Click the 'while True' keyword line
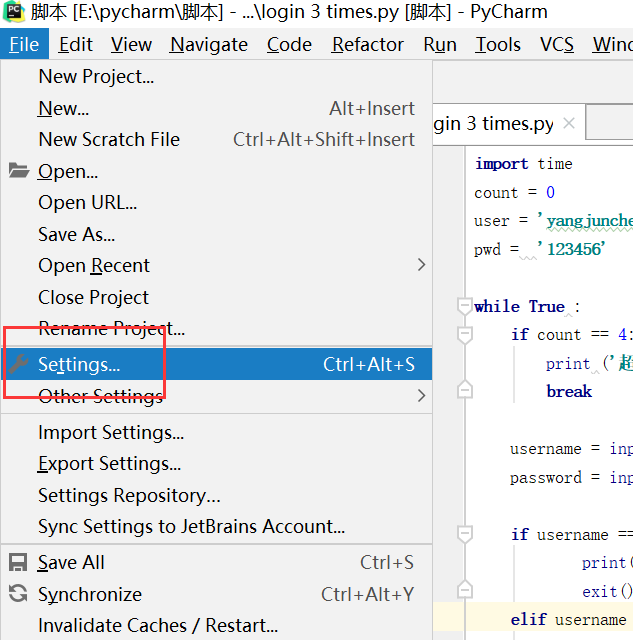The width and height of the screenshot is (633, 640). click(x=526, y=307)
